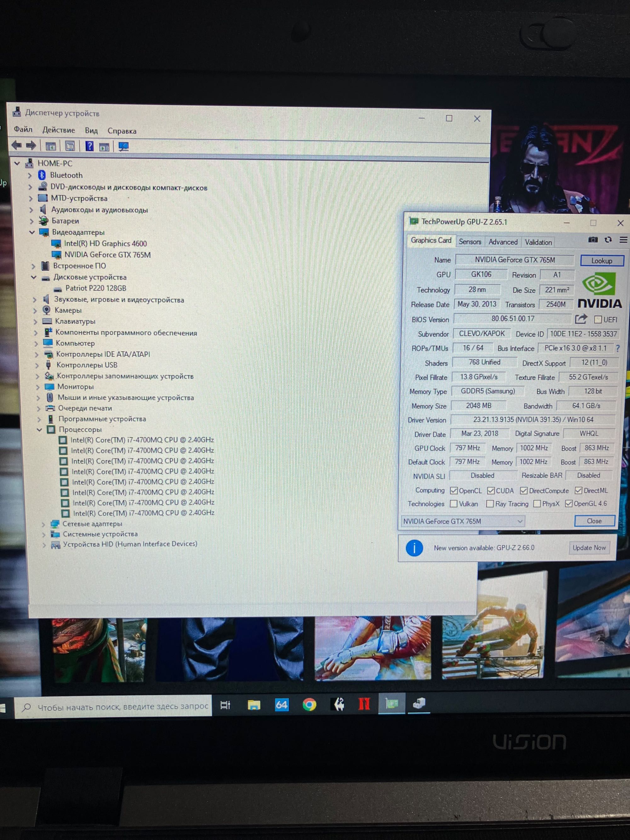Viewport: 630px width, 840px height.
Task: Click the Update Now button
Action: pyautogui.click(x=589, y=548)
